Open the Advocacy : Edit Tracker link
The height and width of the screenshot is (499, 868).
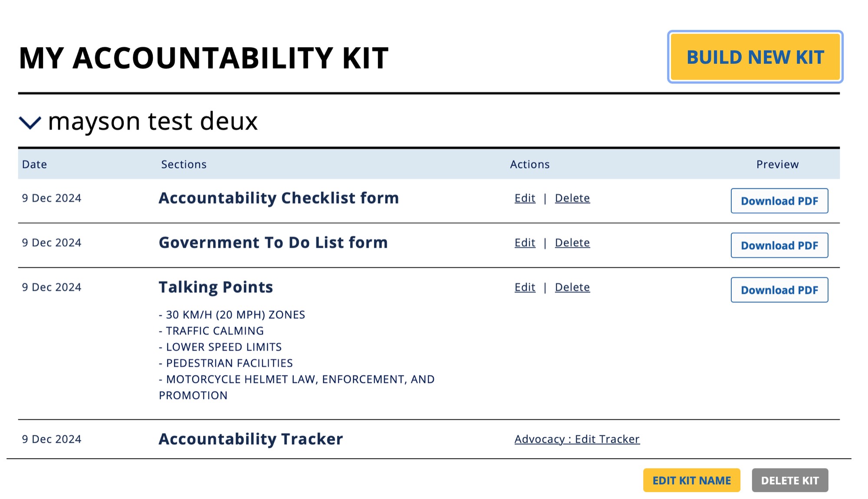[577, 439]
